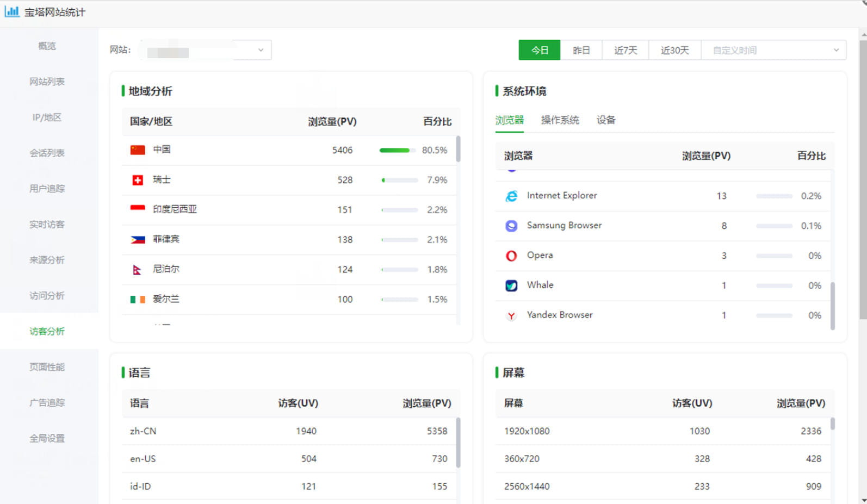
Task: Click the browser table scrollbar
Action: tap(832, 306)
